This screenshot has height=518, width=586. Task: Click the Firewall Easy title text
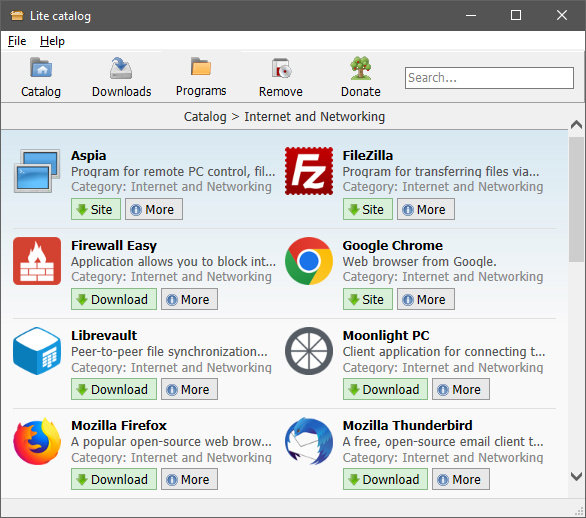point(114,246)
